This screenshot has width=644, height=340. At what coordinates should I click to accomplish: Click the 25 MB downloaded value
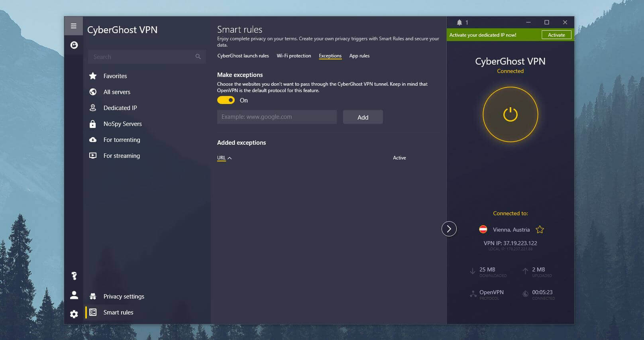[x=487, y=269]
